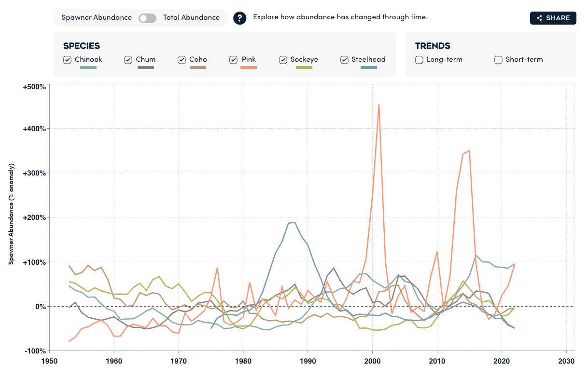Enable the Long-term trends checkbox
588x379 pixels.
pyautogui.click(x=419, y=60)
